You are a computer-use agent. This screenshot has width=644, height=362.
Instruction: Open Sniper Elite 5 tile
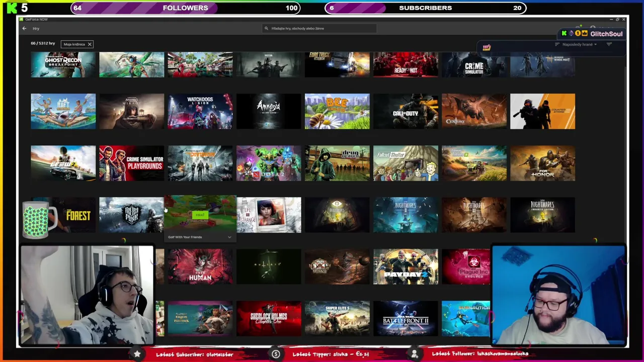[x=337, y=319]
